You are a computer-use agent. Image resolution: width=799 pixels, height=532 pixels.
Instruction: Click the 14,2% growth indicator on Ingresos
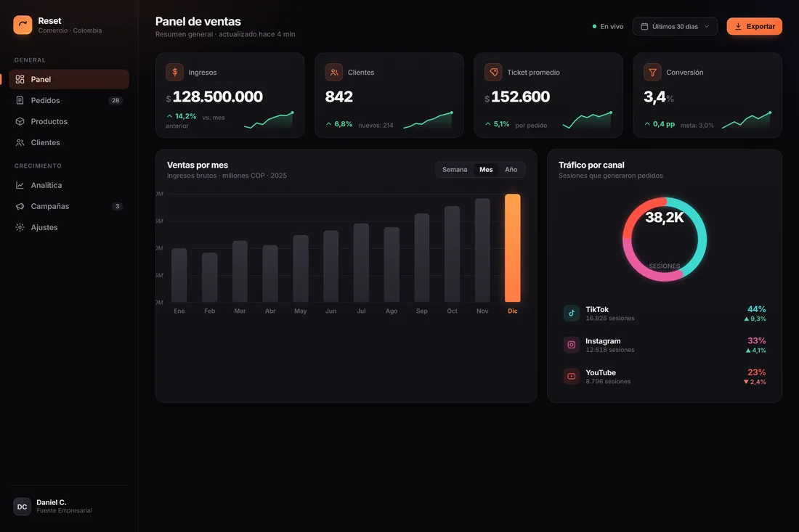182,116
